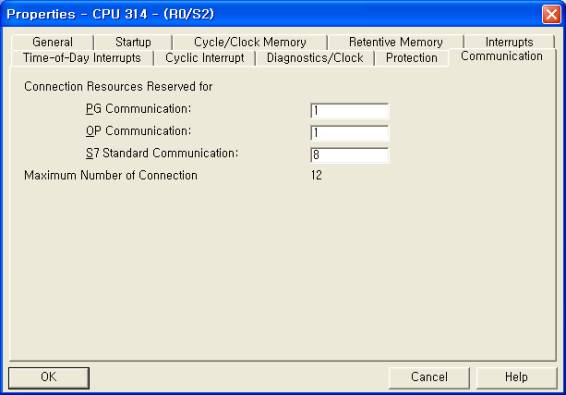Click the S7 Standard Communication label
Image resolution: width=566 pixels, height=395 pixels.
point(162,153)
